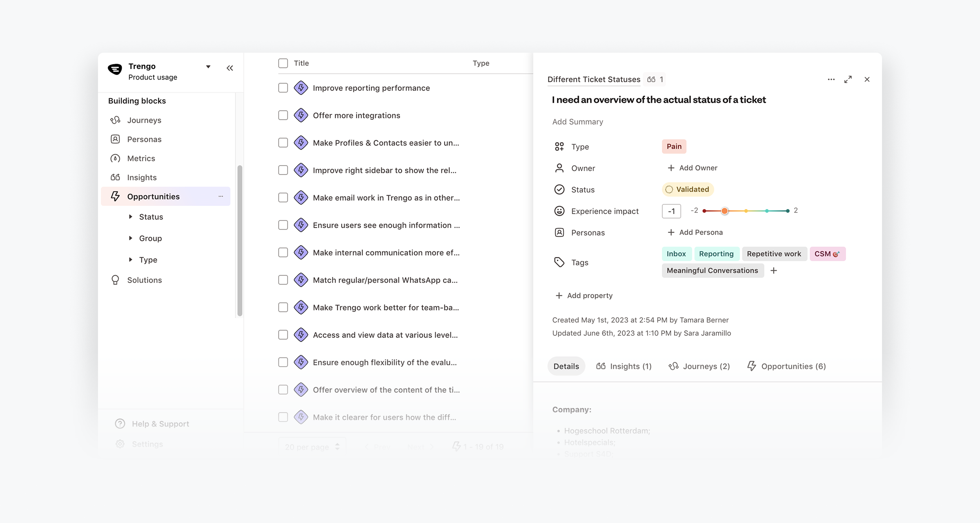980x523 pixels.
Task: Open the Trengo workspace dropdown arrow
Action: click(x=208, y=67)
